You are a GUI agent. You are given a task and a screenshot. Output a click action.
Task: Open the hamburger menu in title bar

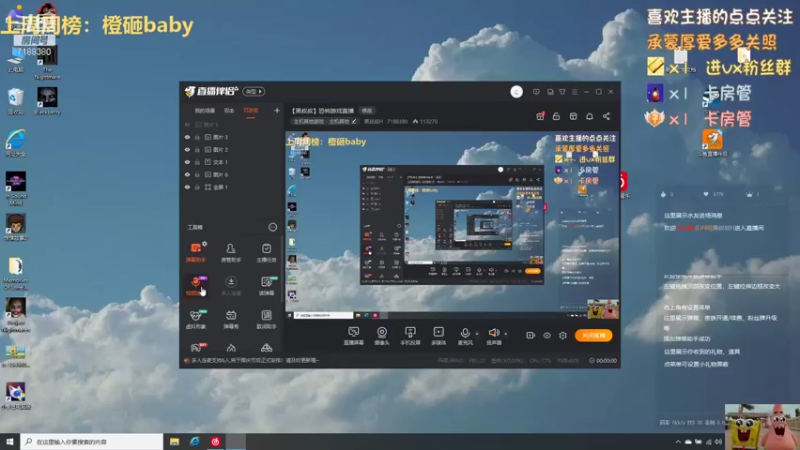[x=574, y=92]
